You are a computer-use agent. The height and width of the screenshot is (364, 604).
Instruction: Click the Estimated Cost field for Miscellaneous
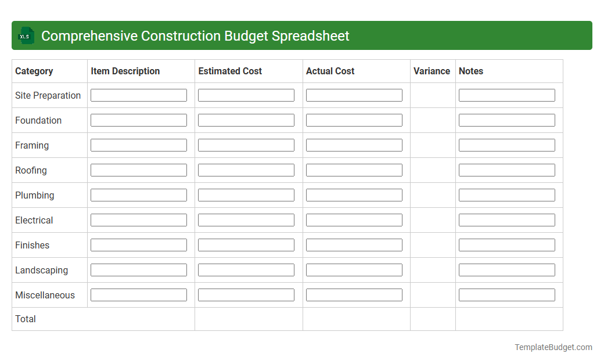pos(246,294)
